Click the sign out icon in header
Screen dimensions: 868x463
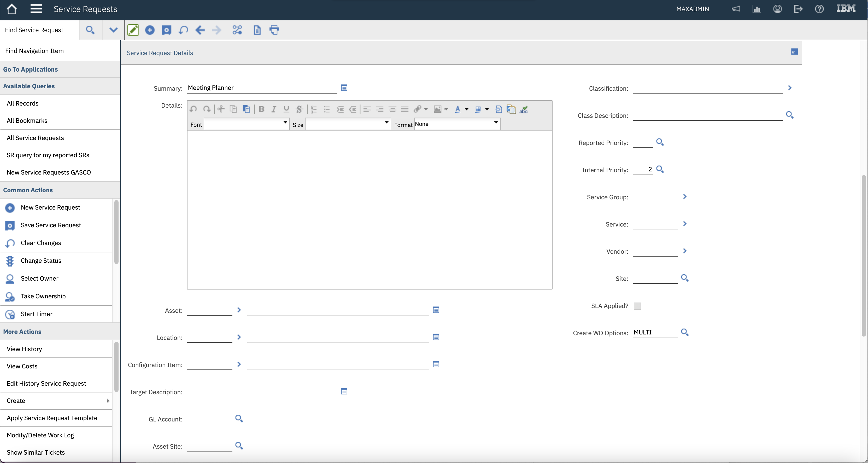coord(798,9)
